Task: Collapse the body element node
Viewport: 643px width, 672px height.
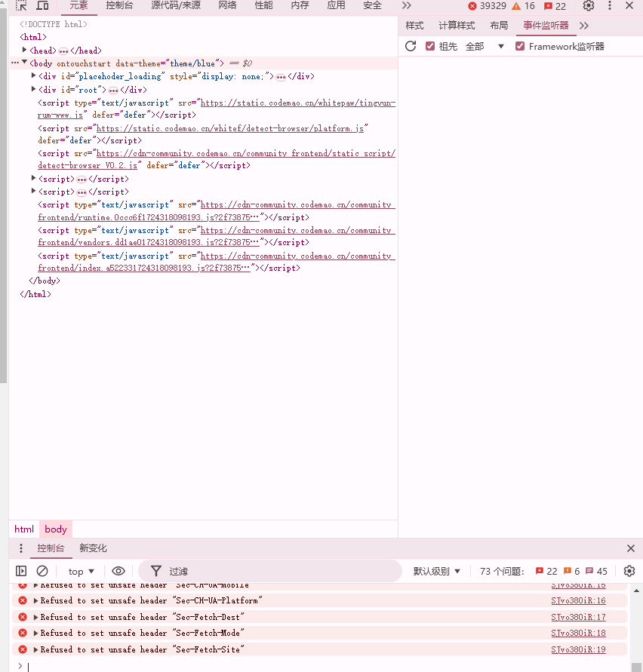Action: pos(24,63)
